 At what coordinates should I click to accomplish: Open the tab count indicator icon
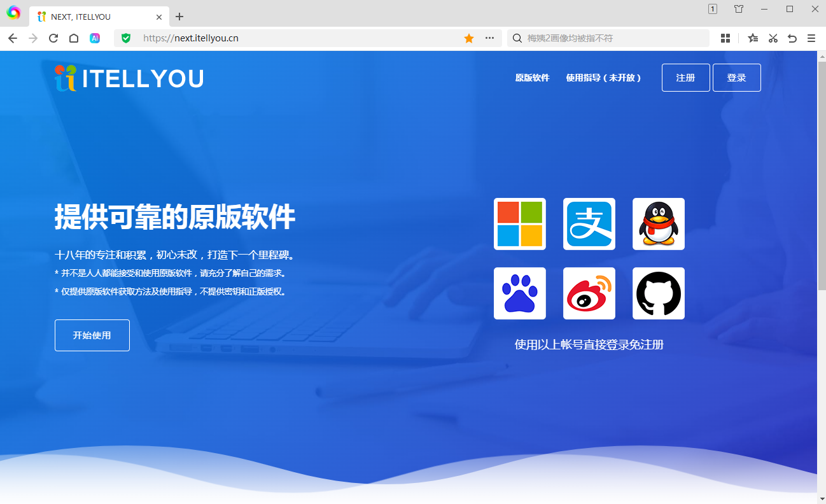pyautogui.click(x=713, y=9)
